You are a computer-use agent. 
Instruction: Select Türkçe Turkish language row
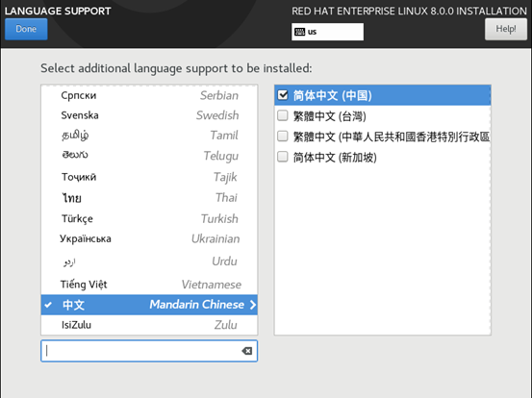click(x=149, y=218)
